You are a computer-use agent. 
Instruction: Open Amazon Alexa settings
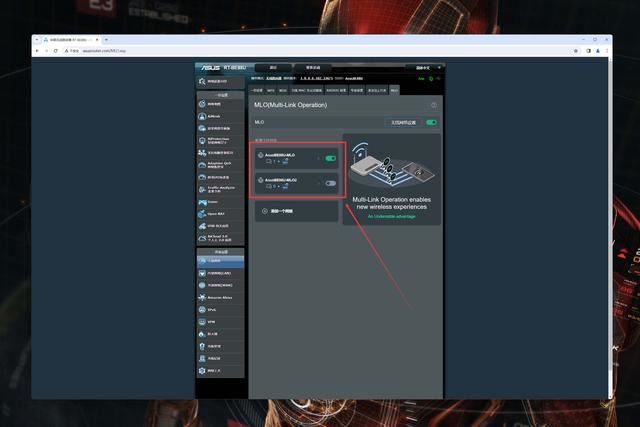pyautogui.click(x=219, y=297)
